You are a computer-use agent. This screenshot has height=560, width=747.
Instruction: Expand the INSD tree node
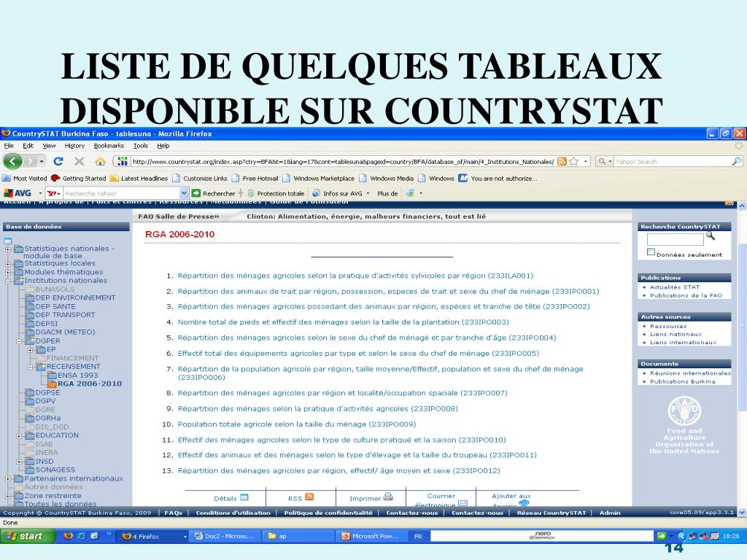click(19, 462)
